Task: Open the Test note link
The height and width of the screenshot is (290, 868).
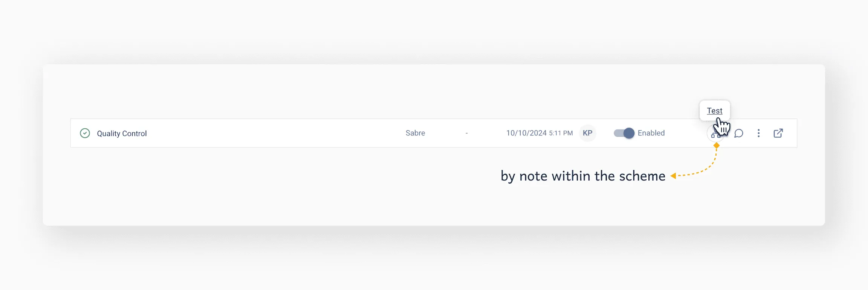Action: click(715, 111)
